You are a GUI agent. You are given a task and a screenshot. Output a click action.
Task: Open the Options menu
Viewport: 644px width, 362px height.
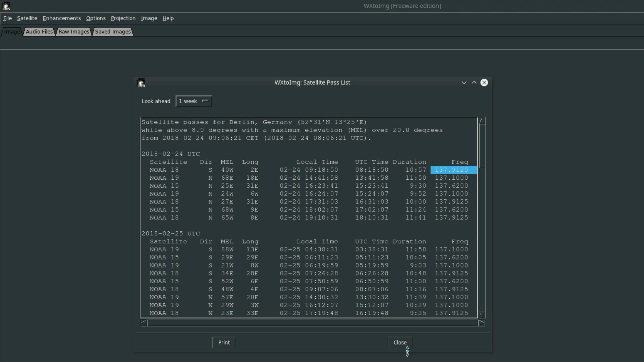pyautogui.click(x=96, y=18)
